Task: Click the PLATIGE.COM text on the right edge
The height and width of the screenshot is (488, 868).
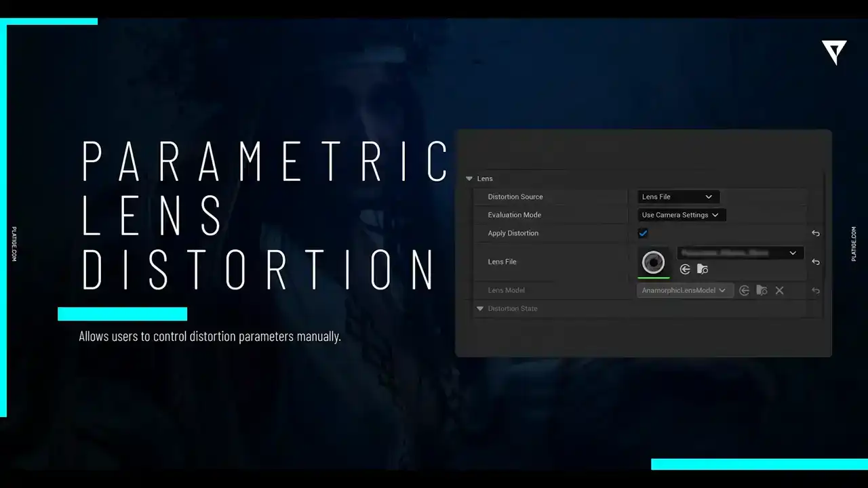Action: [854, 244]
